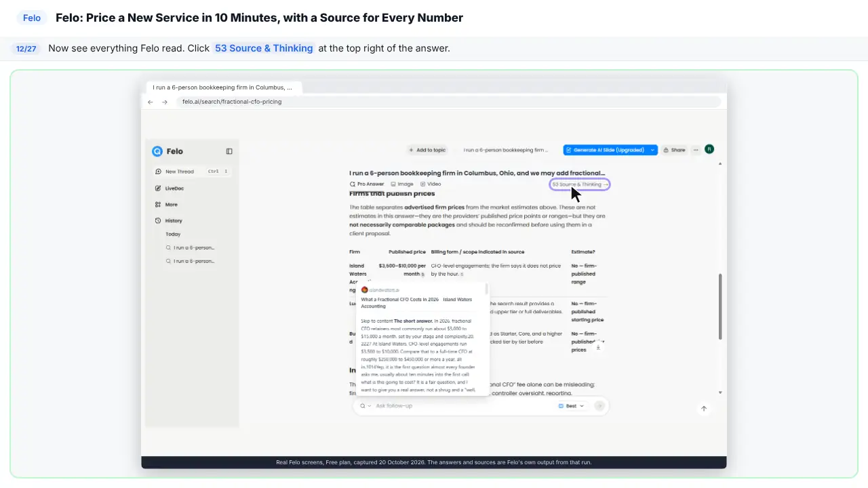
Task: Click the scrollbar down arrow
Action: [719, 392]
